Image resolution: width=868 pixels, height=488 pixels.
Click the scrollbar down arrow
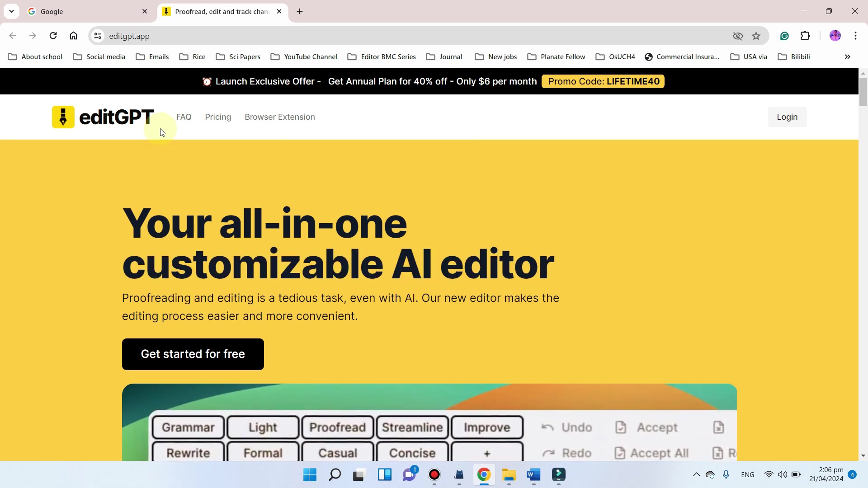pyautogui.click(x=863, y=456)
